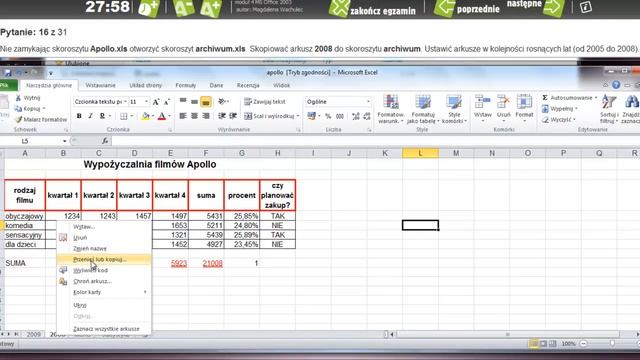Click Zawijaj tekst wrap text
This screenshot has width=640, height=360.
coord(265,102)
